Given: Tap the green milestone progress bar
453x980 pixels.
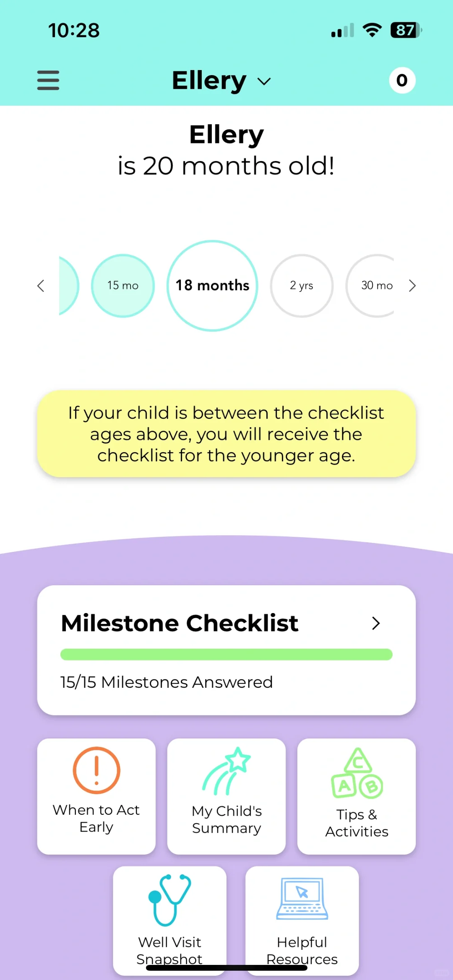Looking at the screenshot, I should pos(226,655).
